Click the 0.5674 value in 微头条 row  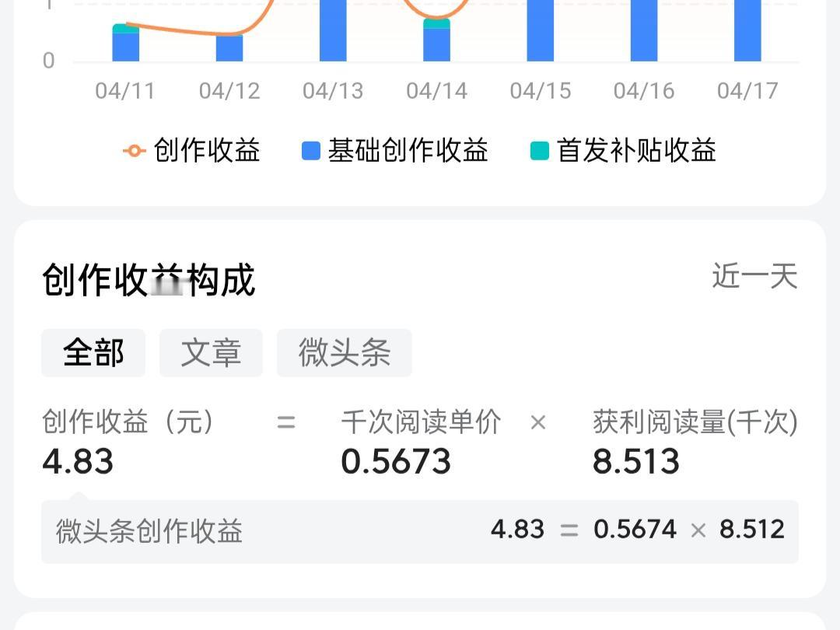(x=635, y=530)
